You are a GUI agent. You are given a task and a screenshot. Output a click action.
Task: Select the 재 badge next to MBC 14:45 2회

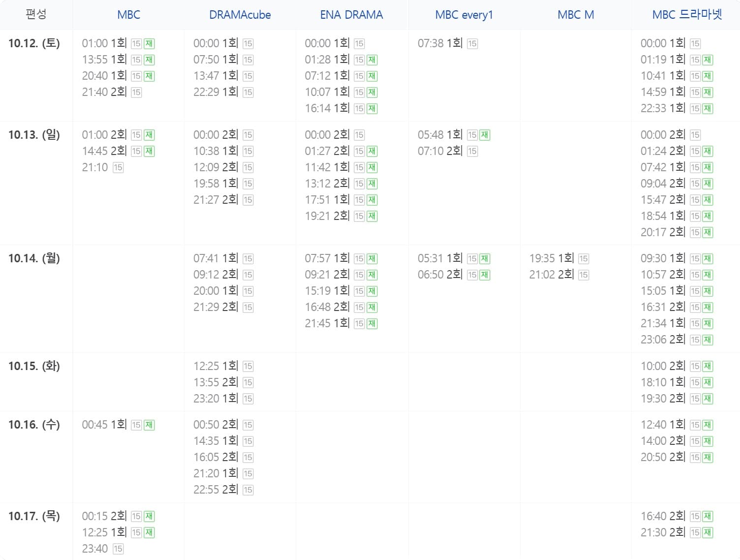point(149,151)
